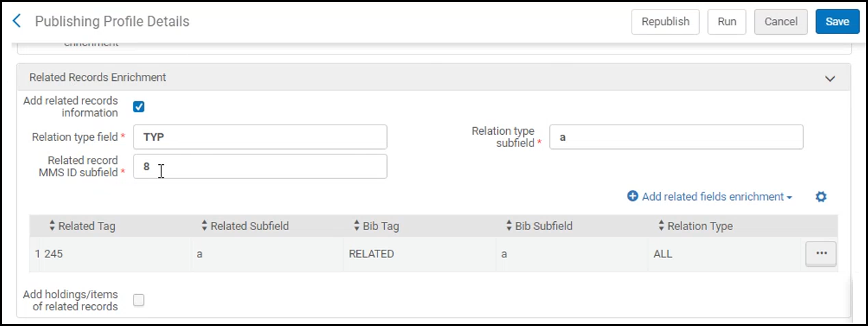Click the Relation type field input

coord(260,137)
